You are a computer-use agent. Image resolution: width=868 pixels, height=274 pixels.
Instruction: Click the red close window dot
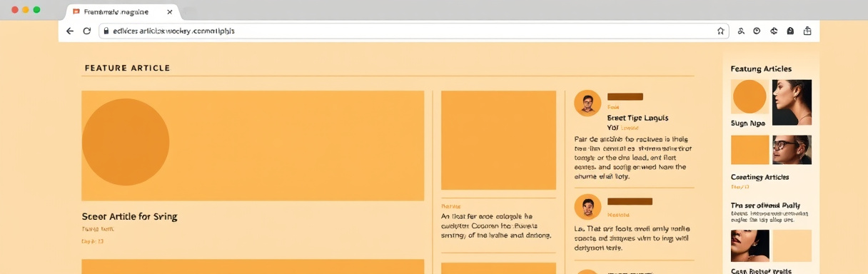pyautogui.click(x=15, y=10)
